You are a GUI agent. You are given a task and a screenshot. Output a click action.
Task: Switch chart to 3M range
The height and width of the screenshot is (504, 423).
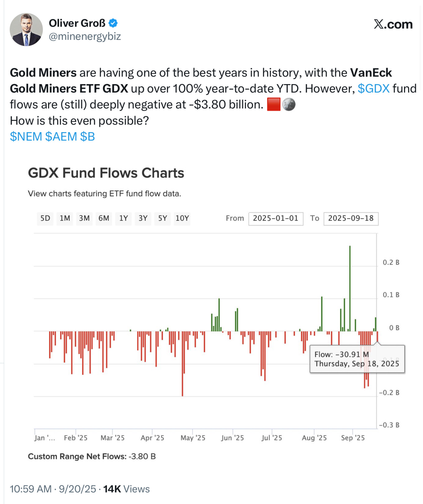click(x=84, y=218)
